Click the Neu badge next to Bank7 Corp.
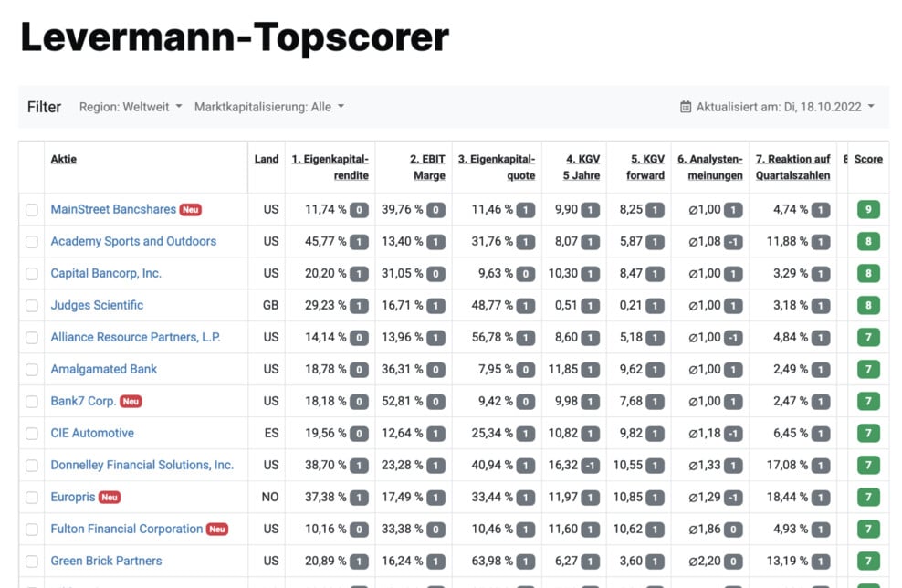The image size is (902, 588). [x=131, y=402]
